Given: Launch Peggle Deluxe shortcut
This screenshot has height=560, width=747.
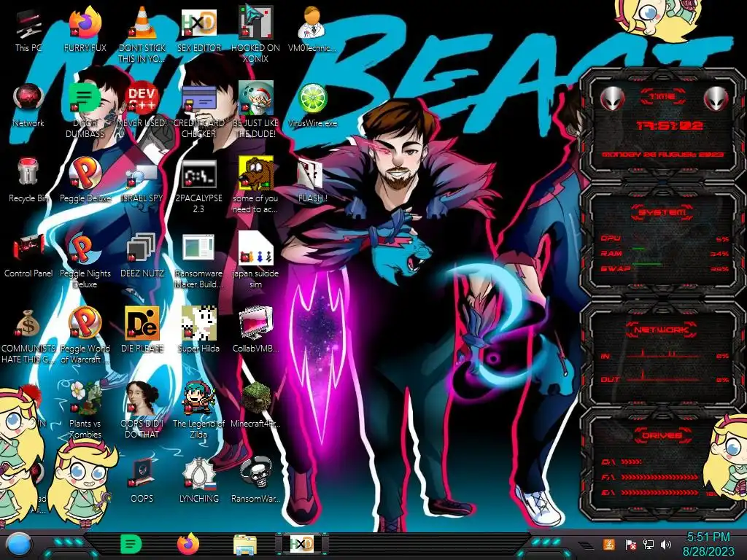Looking at the screenshot, I should point(85,172).
